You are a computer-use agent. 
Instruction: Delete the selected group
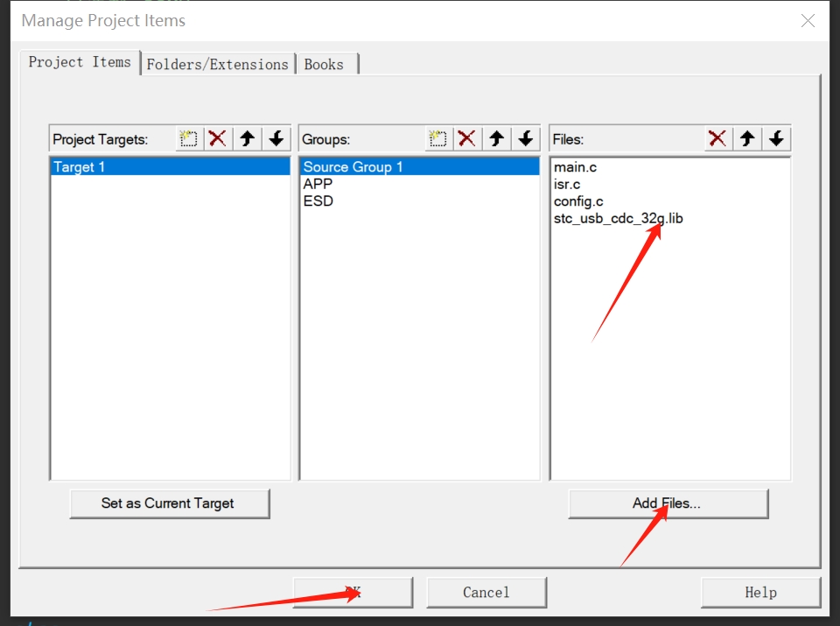tap(467, 138)
